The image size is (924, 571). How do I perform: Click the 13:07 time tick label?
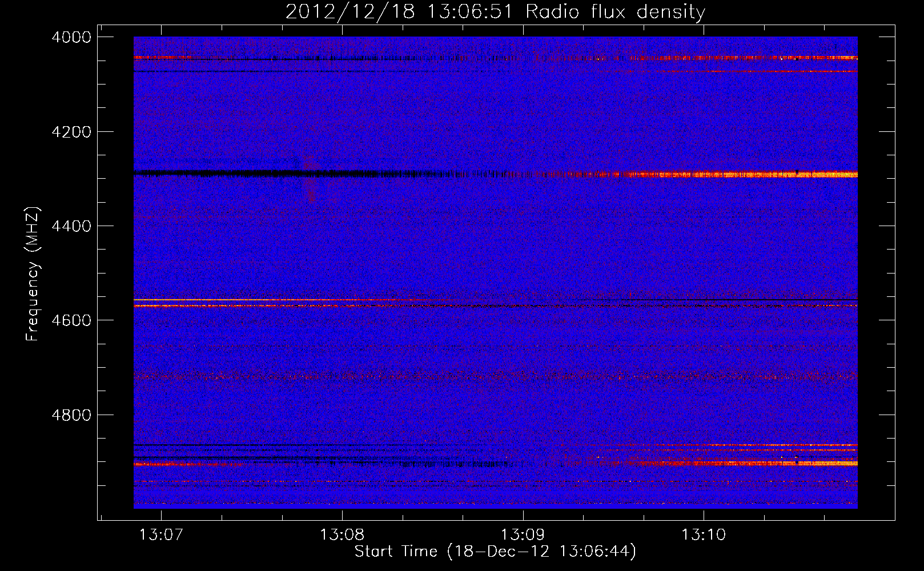tap(161, 534)
